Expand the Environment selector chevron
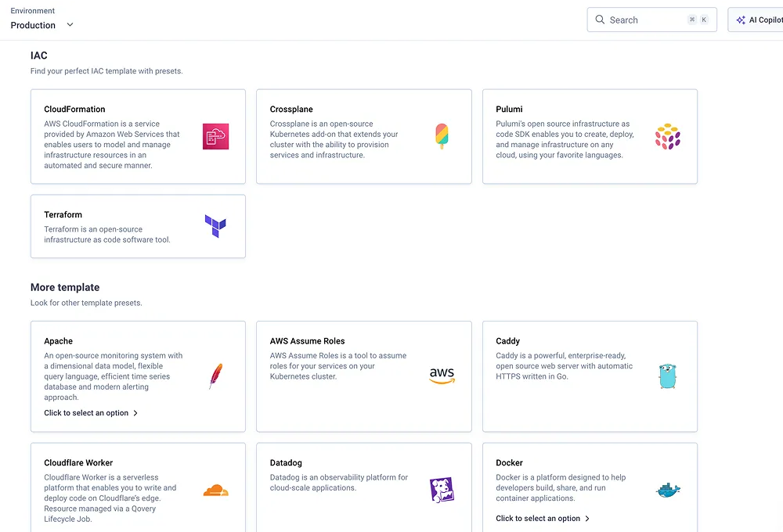This screenshot has height=532, width=783. pos(70,24)
